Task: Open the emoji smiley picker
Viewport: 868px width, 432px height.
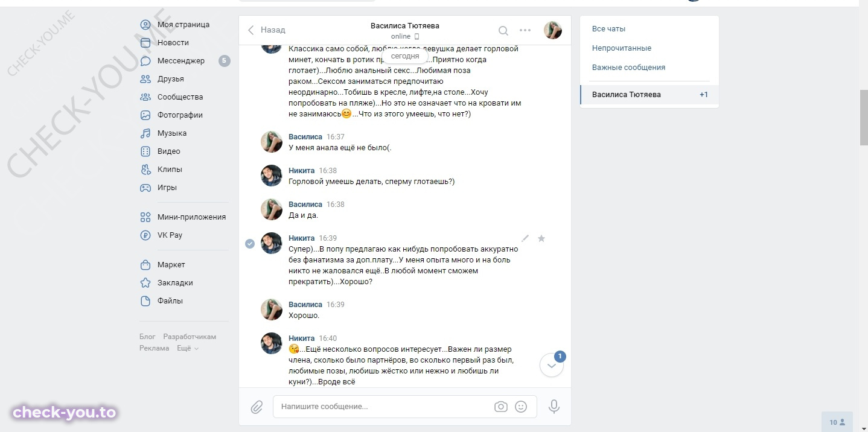Action: pyautogui.click(x=521, y=407)
